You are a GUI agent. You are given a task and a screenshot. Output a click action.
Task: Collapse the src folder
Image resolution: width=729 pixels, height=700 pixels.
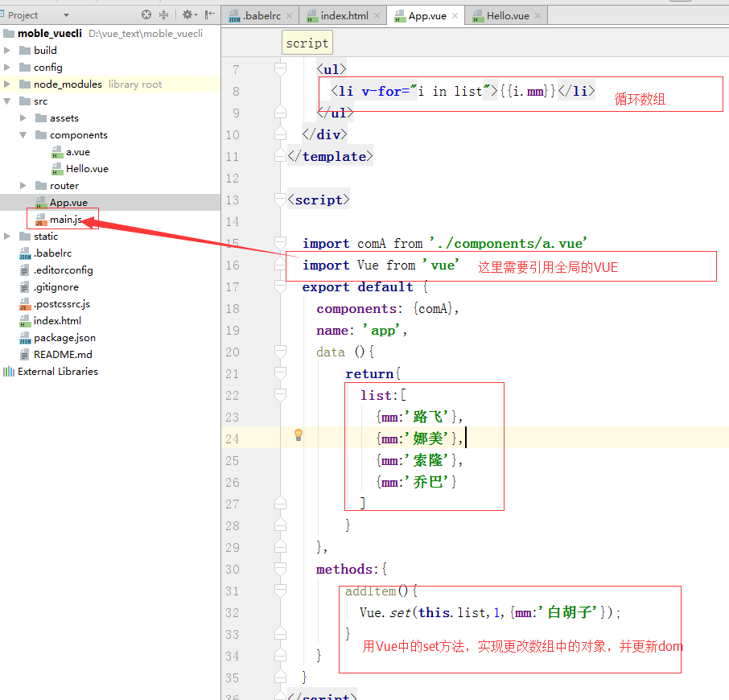pos(7,101)
